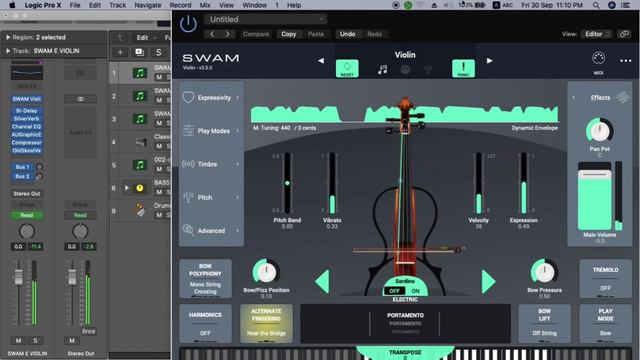
Task: Open the Window menu
Action: 254,5
